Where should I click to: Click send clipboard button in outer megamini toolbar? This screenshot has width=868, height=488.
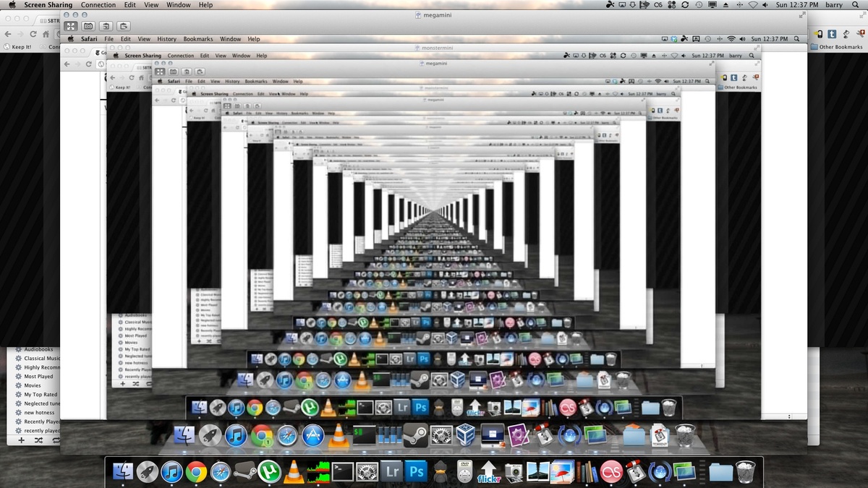click(123, 26)
